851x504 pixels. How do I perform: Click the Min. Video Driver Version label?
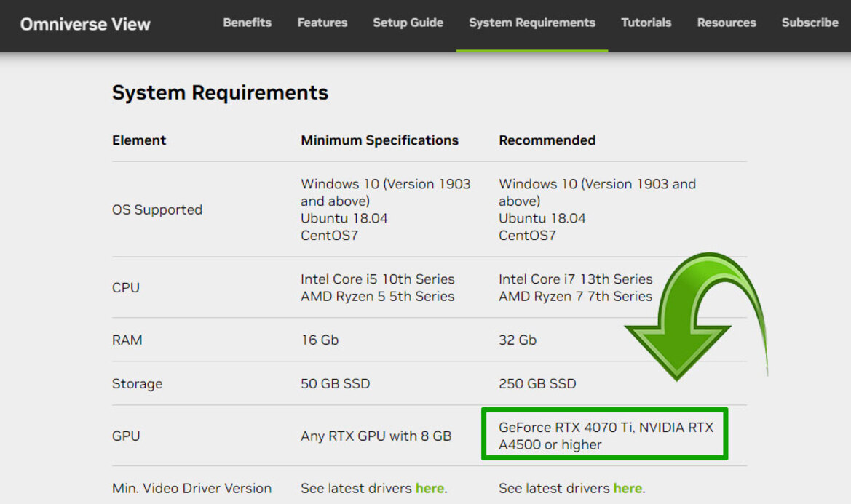pyautogui.click(x=192, y=488)
